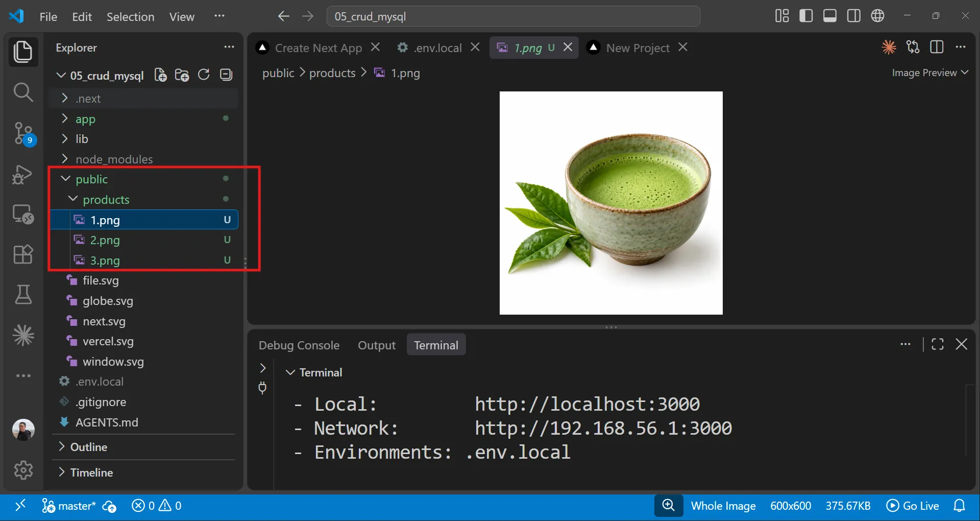Open master* branch picker in status bar

point(69,506)
